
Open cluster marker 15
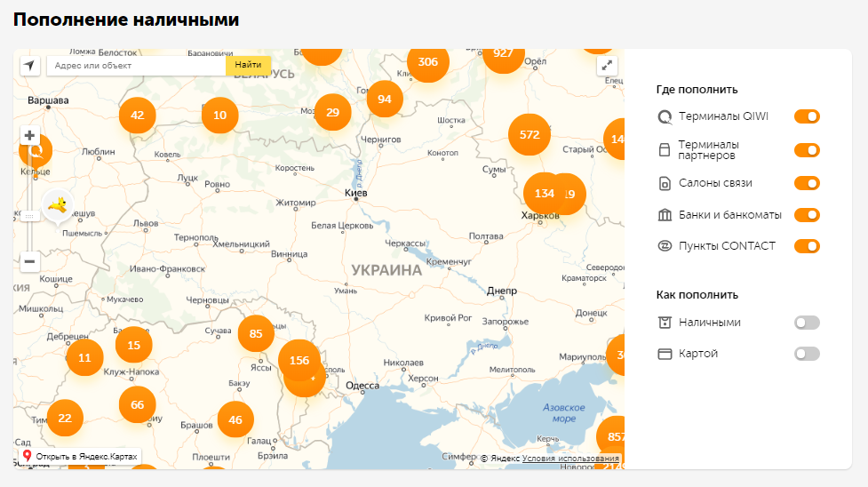(x=134, y=345)
